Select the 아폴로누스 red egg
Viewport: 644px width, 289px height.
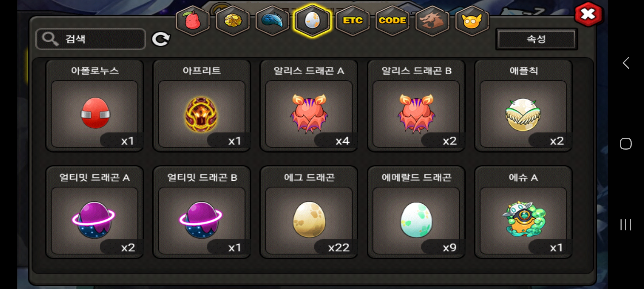point(95,106)
